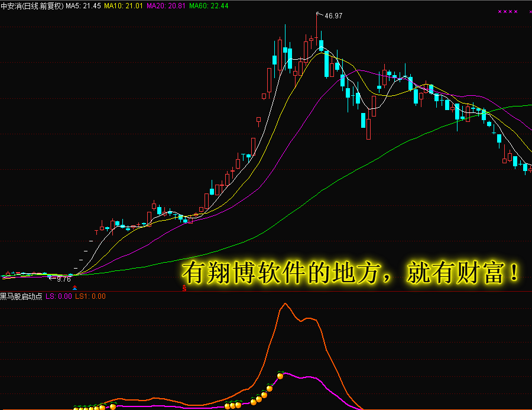Click the LS1: 0.00 orange value
The height and width of the screenshot is (410, 532).
(90, 296)
